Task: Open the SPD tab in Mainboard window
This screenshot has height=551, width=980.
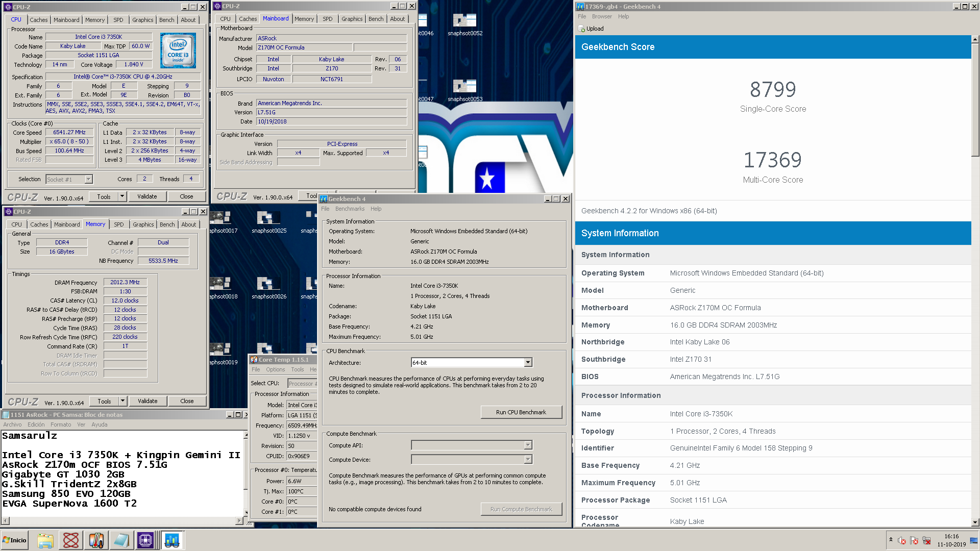Action: point(327,19)
